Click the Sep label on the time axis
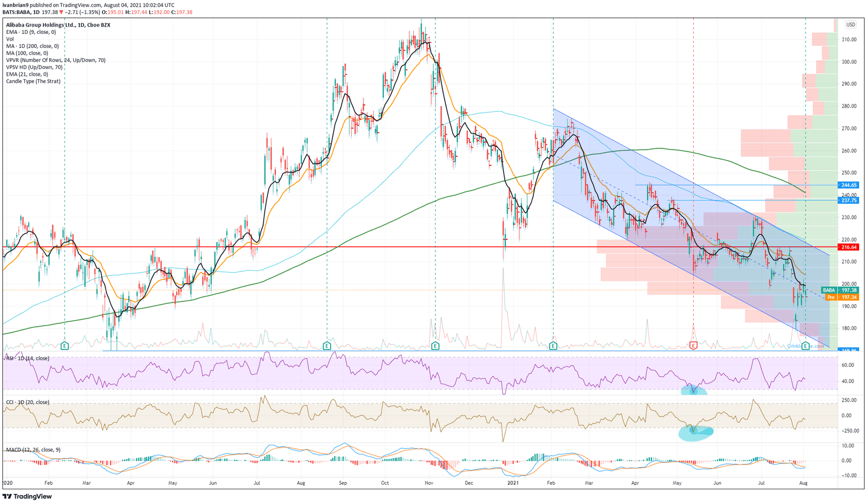This screenshot has width=867, height=504. click(343, 483)
